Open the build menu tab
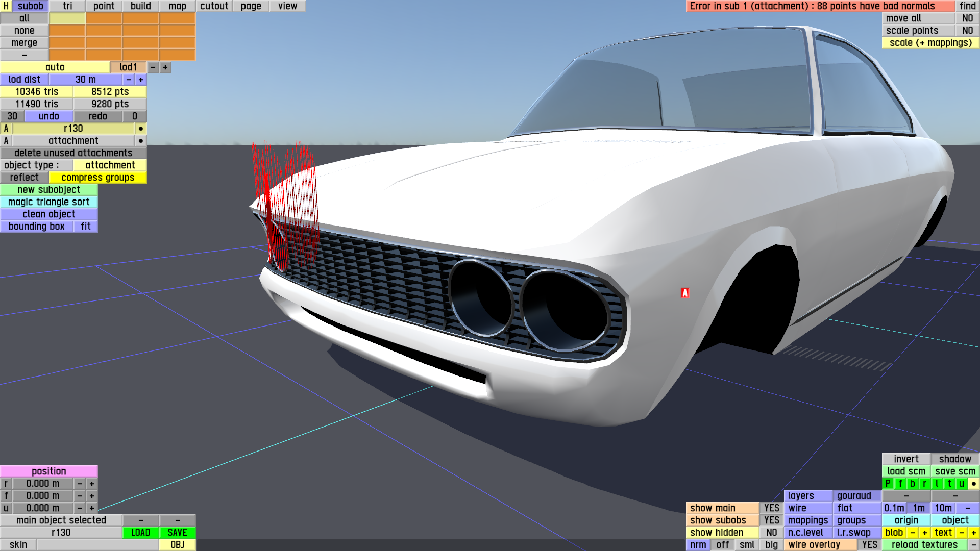980x551 pixels. (x=140, y=6)
